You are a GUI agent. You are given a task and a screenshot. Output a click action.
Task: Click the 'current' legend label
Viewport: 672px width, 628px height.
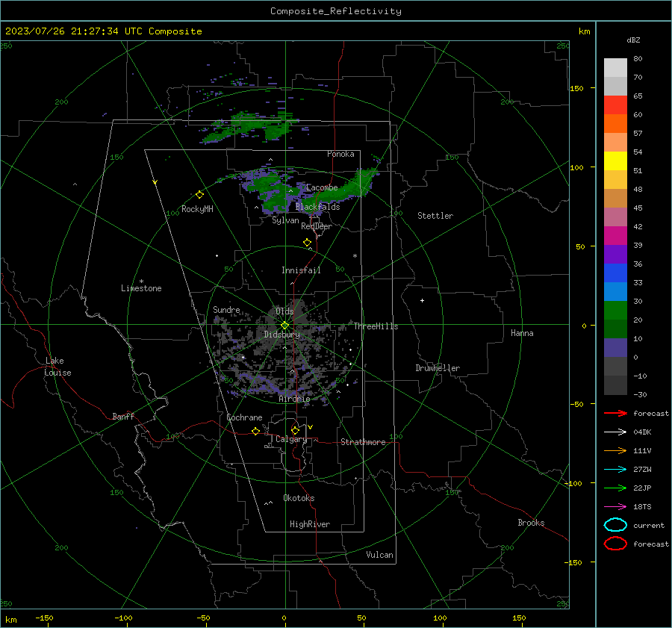649,525
